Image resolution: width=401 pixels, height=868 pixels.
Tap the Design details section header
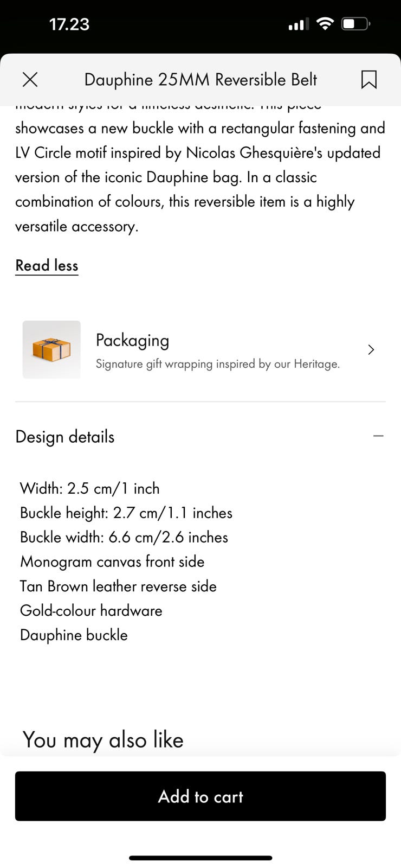tap(65, 437)
